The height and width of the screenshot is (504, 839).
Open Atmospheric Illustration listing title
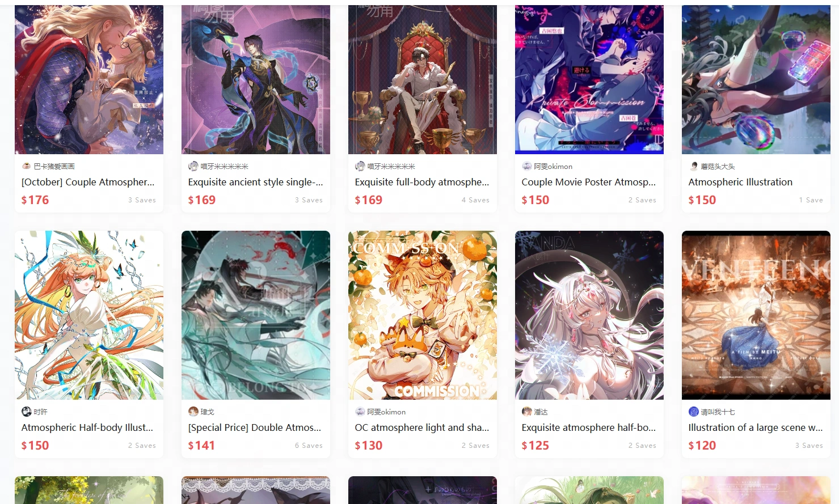point(740,182)
